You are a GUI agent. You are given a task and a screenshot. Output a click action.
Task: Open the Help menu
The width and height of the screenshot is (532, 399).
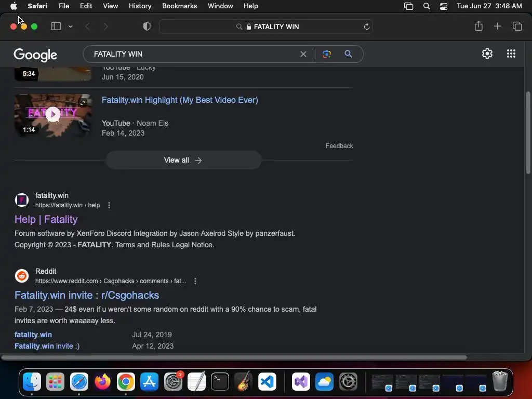coord(251,6)
